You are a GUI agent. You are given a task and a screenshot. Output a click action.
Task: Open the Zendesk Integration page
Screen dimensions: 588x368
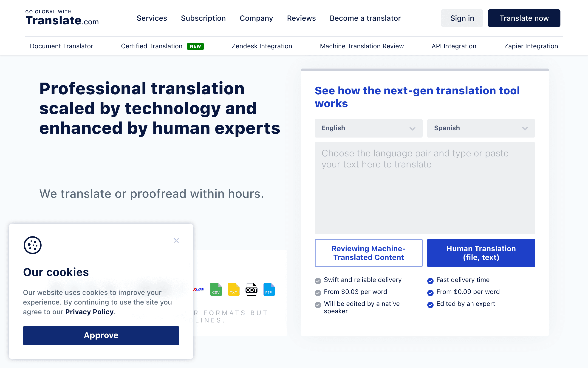[x=262, y=46]
